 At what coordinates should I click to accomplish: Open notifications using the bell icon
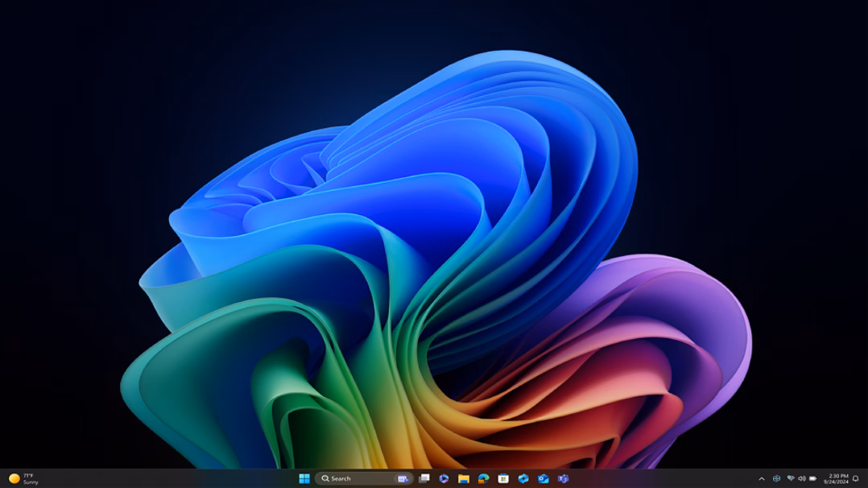click(x=855, y=478)
